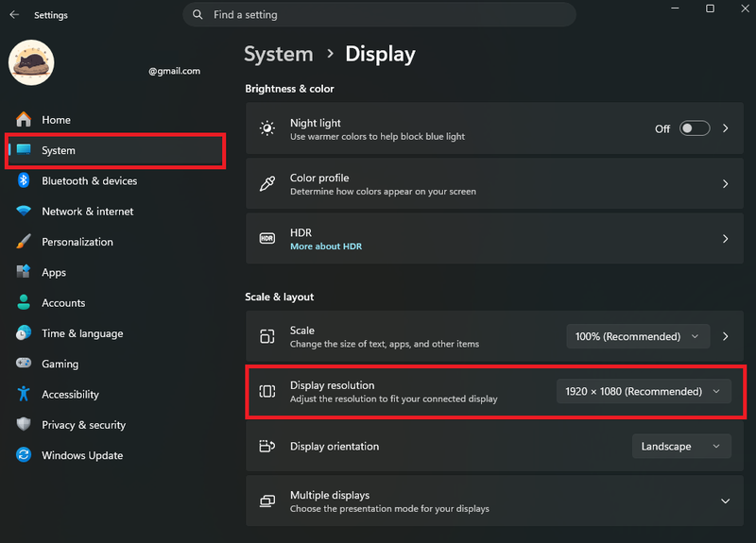Click the HDR badge icon
The image size is (756, 543).
pos(267,239)
